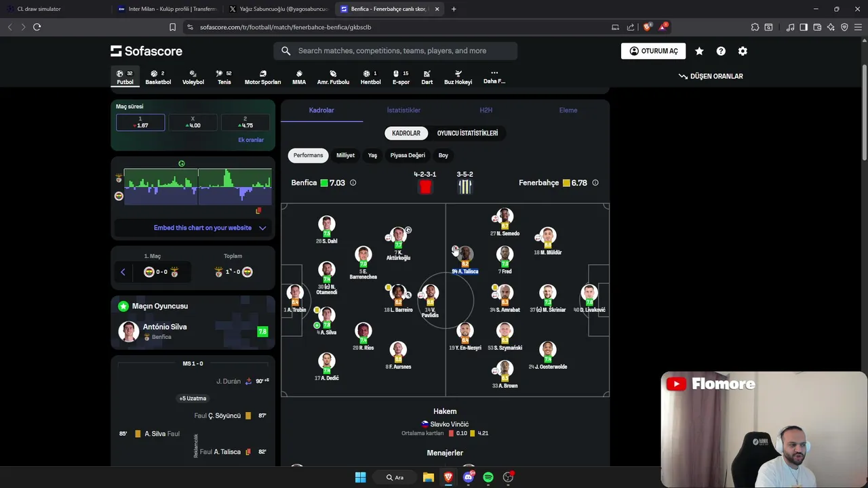Click the DÜŞEN ORANLAR link
This screenshot has width=868, height=488.
click(x=711, y=76)
